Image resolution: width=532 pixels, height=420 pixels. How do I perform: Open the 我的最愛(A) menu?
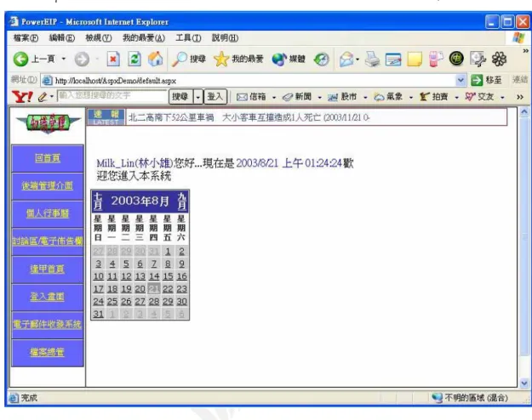pos(144,38)
